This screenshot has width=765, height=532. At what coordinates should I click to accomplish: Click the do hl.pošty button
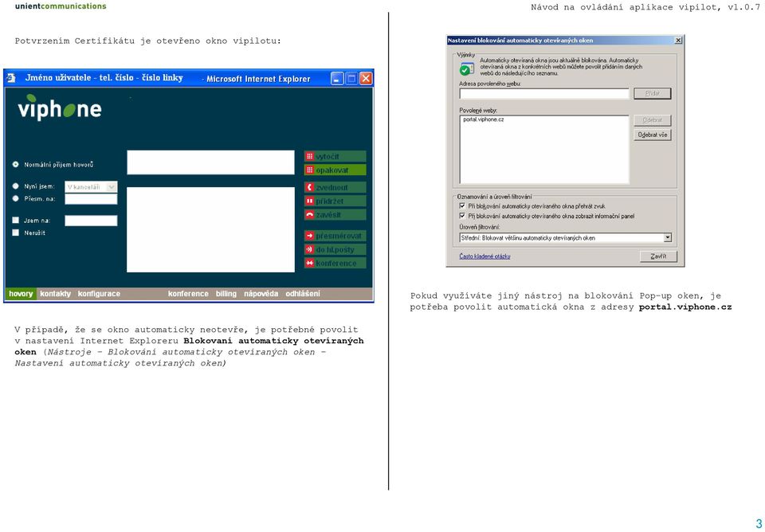point(335,249)
